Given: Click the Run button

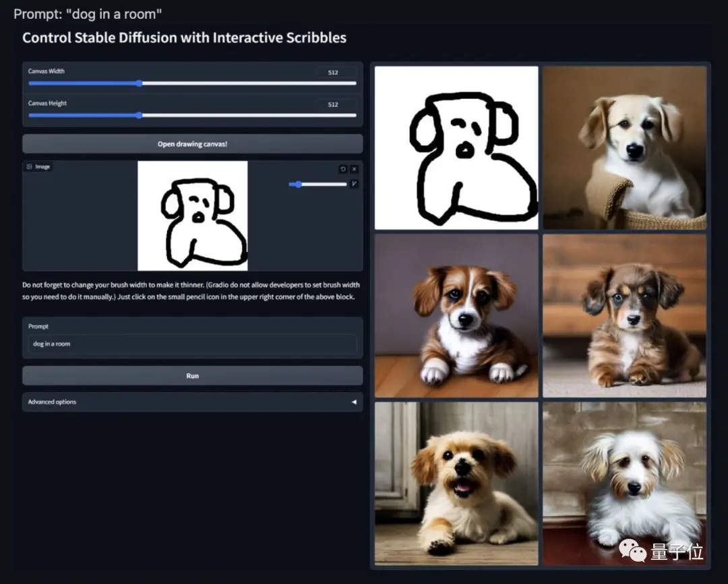Looking at the screenshot, I should 192,376.
